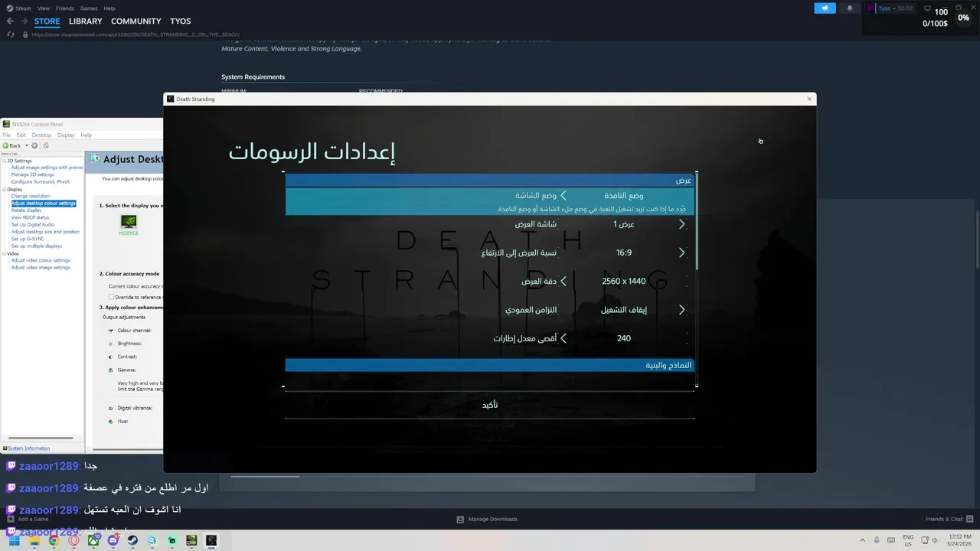Open Back button dropdown arrow in NVIDIA panel
The height and width of the screenshot is (551, 980).
pos(26,145)
